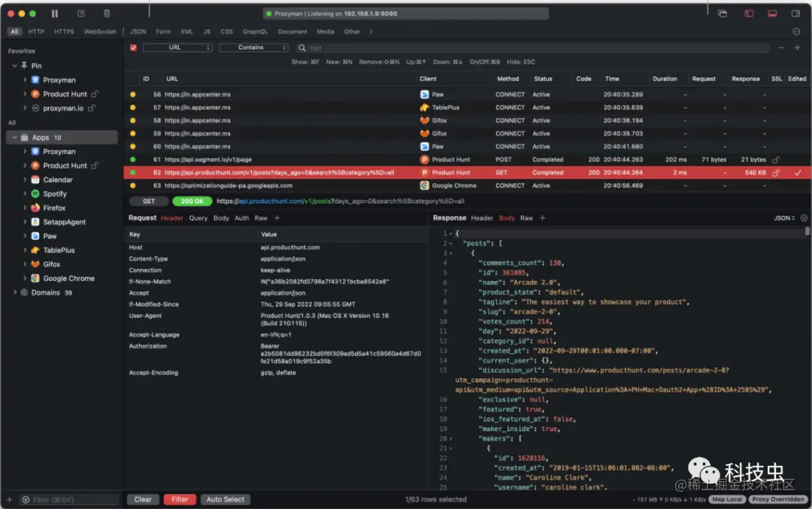Click the Response Body tab
Viewport: 812px width, 509px height.
pyautogui.click(x=507, y=219)
